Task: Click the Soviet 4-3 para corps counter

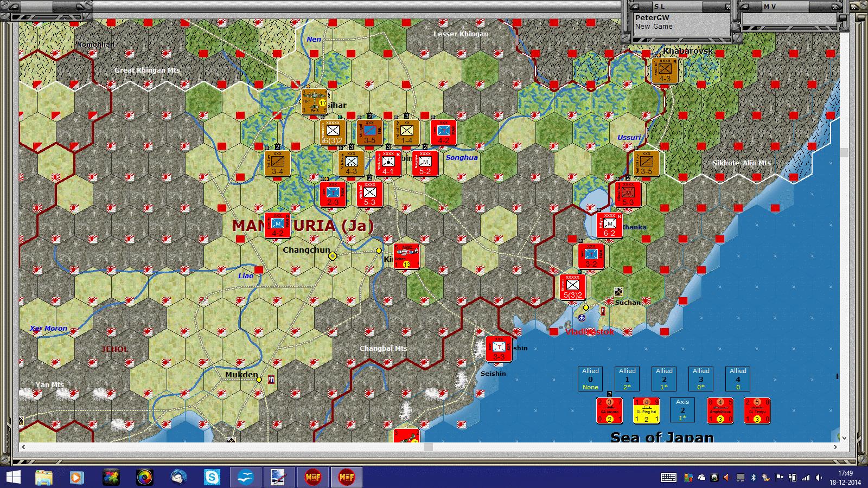Action: coord(351,164)
